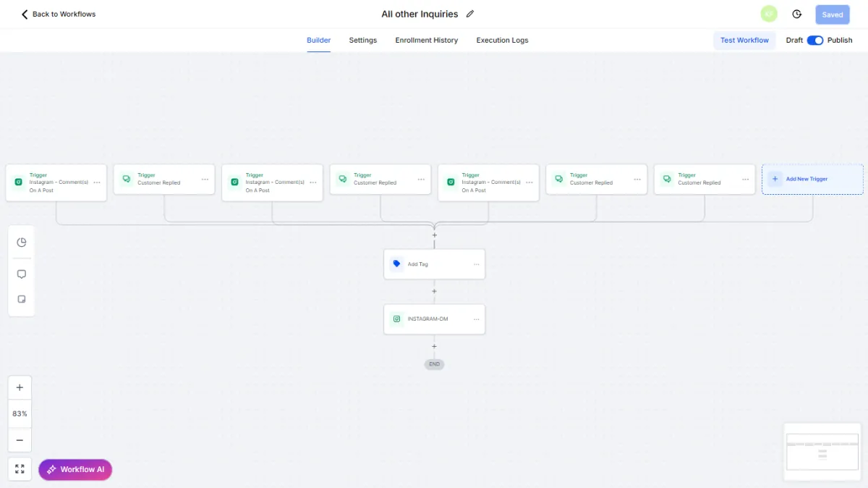
Task: Click the Add New Trigger box
Action: point(812,179)
